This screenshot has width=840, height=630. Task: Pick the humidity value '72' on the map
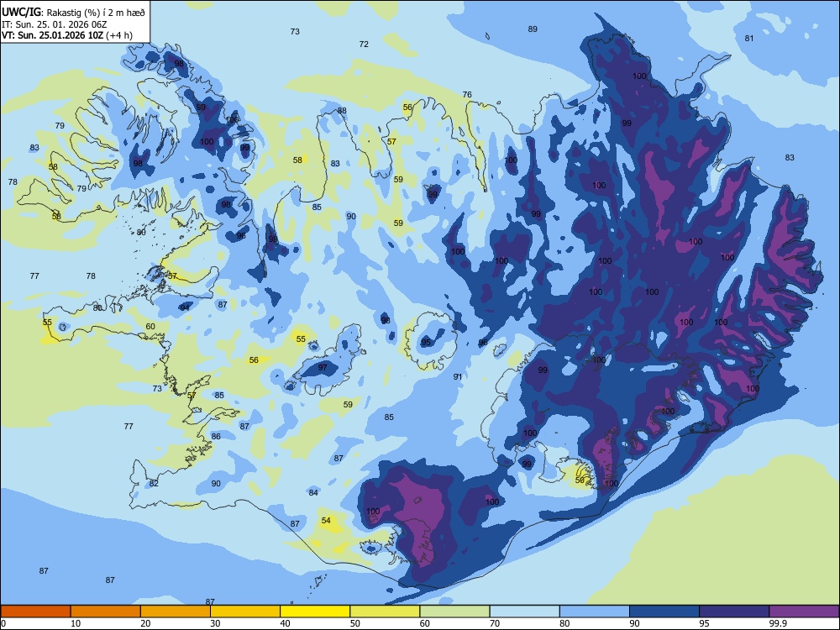364,44
